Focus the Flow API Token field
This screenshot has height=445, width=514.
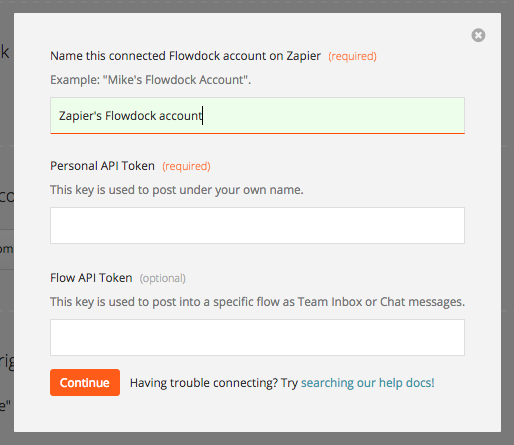(257, 337)
